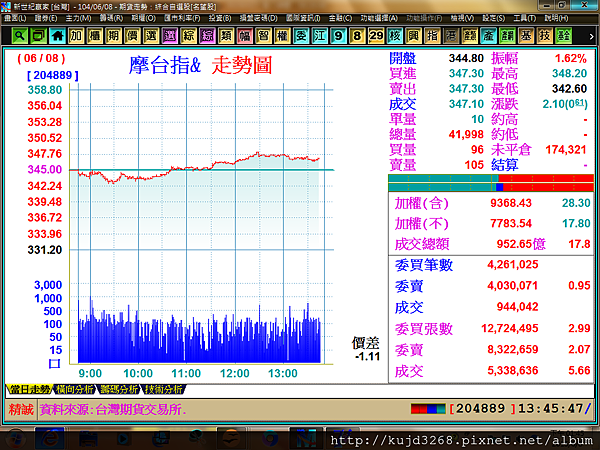Open the 工具(T) menu
The image size is (600, 450).
tap(525, 18)
